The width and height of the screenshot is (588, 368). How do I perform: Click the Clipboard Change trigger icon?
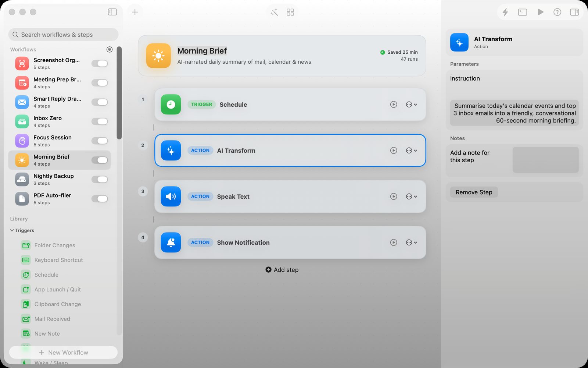coord(26,304)
